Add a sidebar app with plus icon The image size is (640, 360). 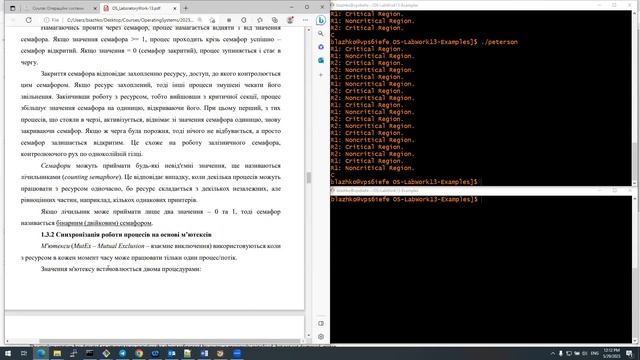[x=321, y=75]
